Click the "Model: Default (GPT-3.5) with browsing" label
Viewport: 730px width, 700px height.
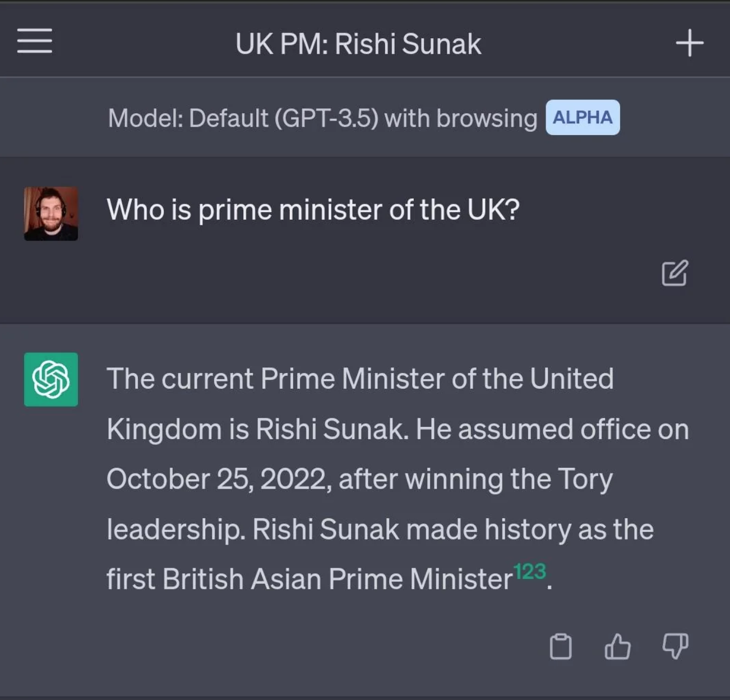pos(322,118)
